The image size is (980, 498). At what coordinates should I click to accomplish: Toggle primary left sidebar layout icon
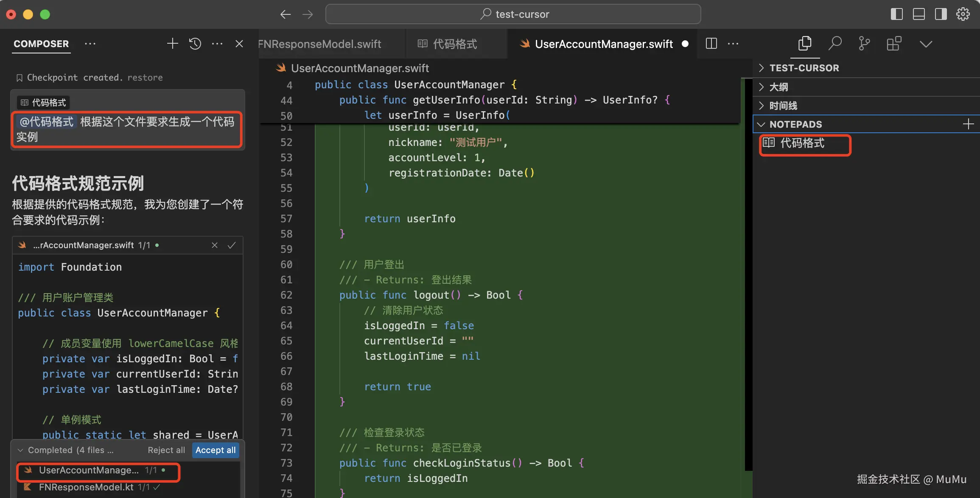pos(896,14)
